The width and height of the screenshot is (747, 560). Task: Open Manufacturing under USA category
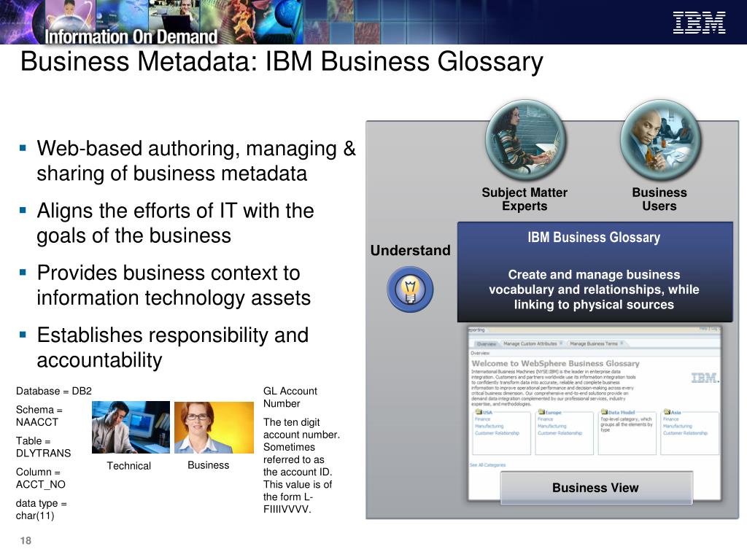point(489,426)
